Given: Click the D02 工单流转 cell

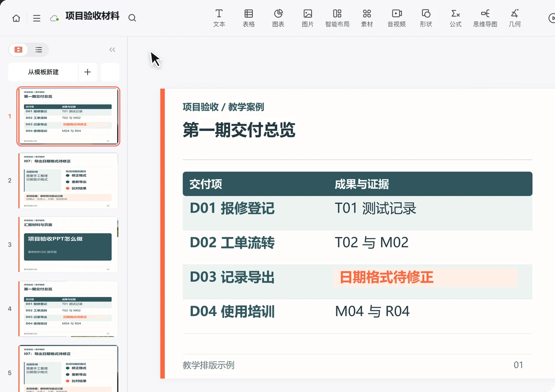Looking at the screenshot, I should pyautogui.click(x=232, y=243).
